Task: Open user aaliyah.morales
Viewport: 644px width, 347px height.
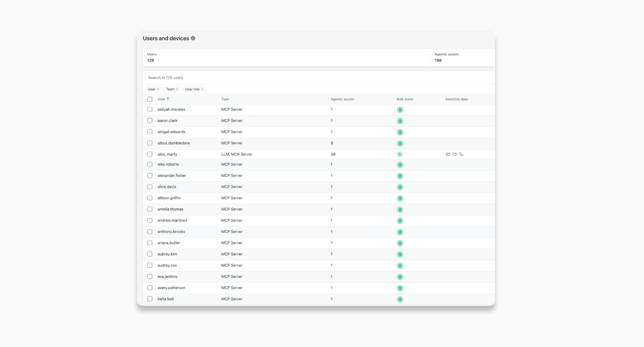Action: pos(171,109)
